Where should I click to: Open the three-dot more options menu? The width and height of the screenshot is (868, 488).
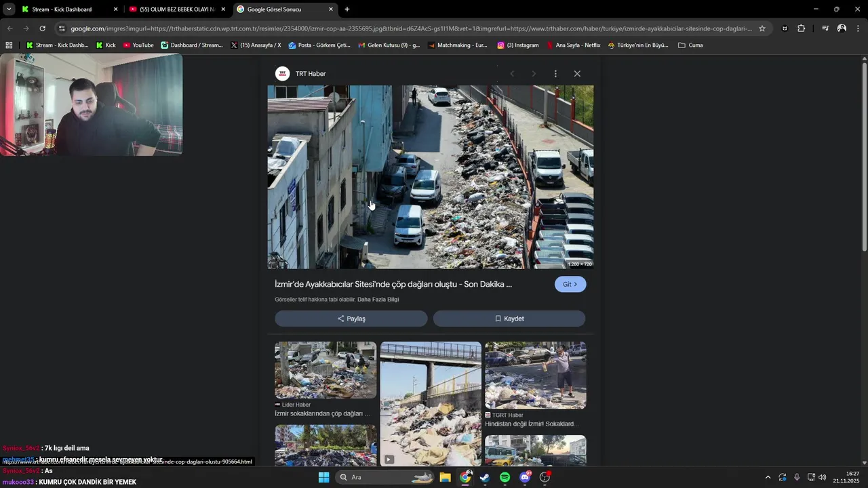555,73
